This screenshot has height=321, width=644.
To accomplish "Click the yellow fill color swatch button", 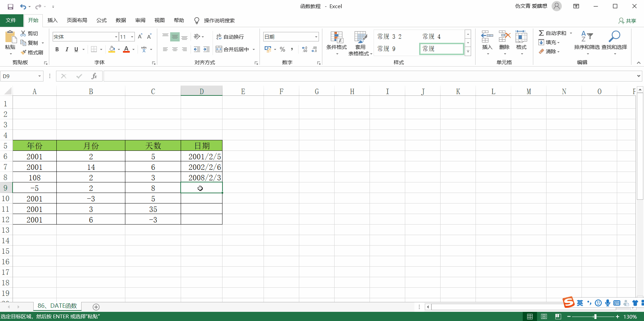I will pyautogui.click(x=112, y=49).
